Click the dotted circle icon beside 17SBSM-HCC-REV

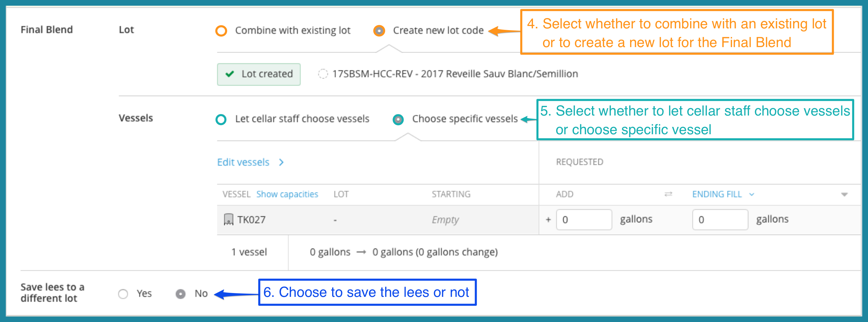point(323,74)
